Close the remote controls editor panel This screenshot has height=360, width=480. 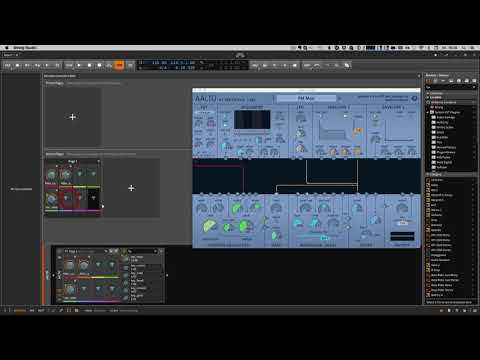coord(419,76)
